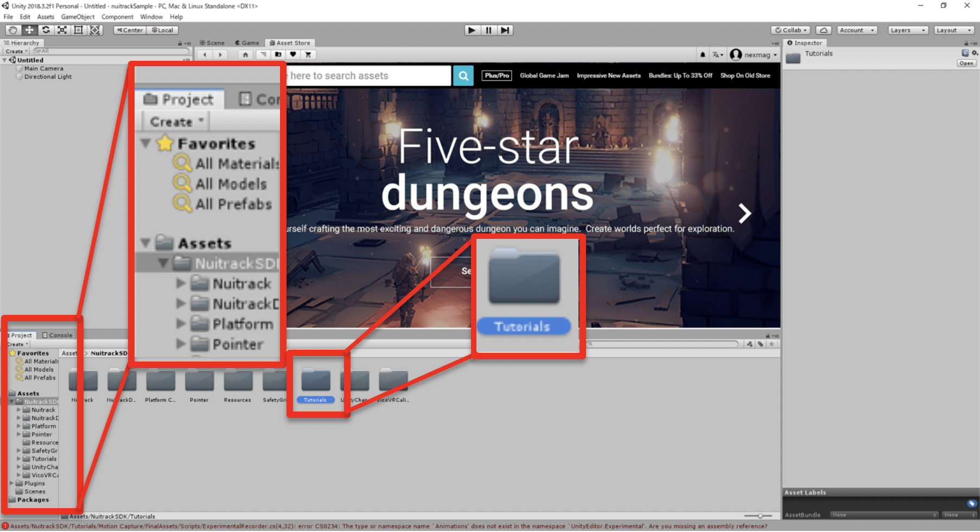Open the Layout dropdown
980x532 pixels.
(954, 30)
